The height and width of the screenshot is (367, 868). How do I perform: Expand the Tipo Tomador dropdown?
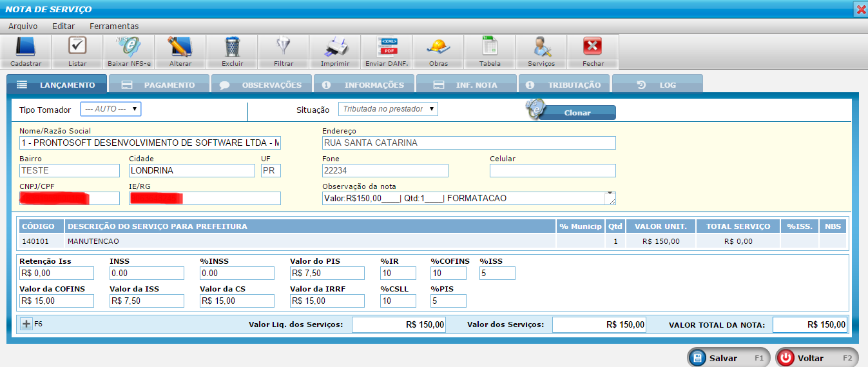point(110,109)
